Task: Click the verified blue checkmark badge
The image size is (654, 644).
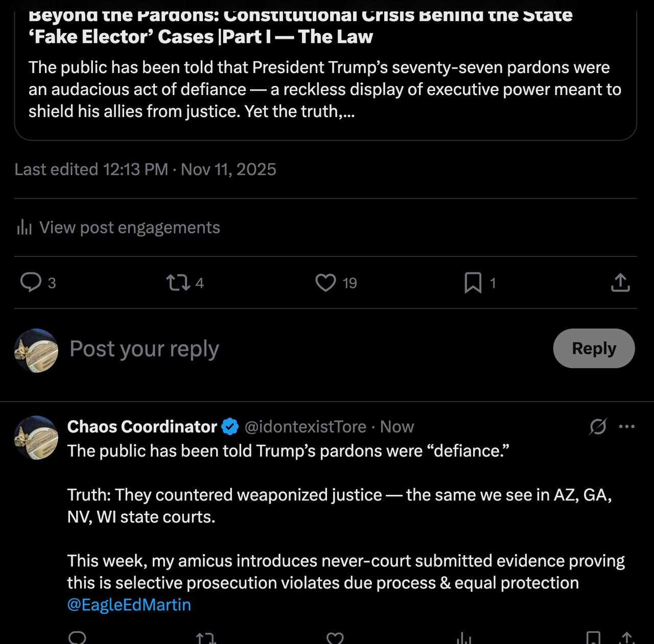Action: (230, 426)
